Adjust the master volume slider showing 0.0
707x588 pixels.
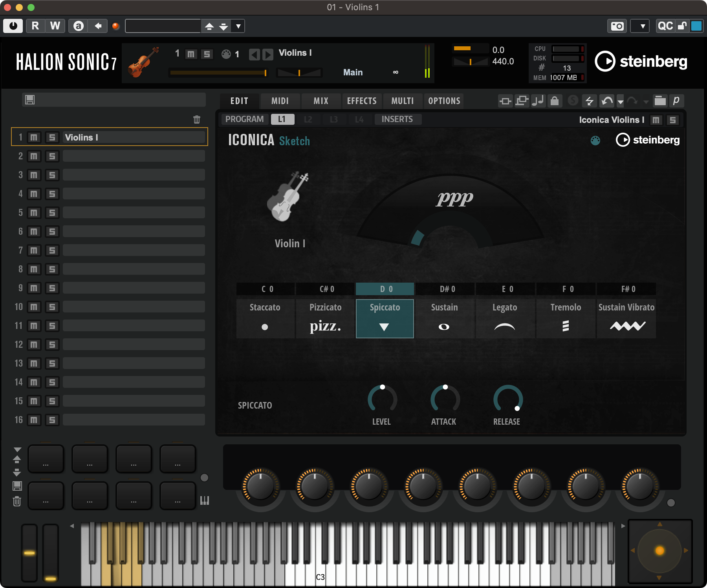coord(470,49)
